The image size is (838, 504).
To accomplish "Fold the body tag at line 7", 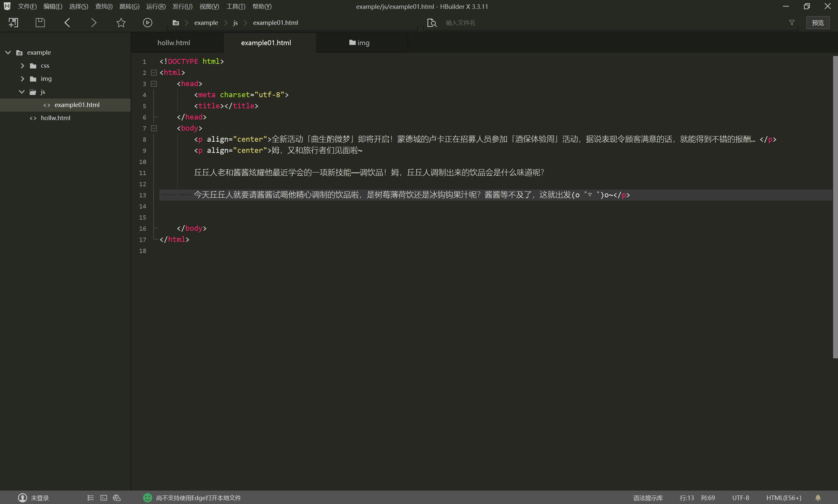I will (x=154, y=128).
